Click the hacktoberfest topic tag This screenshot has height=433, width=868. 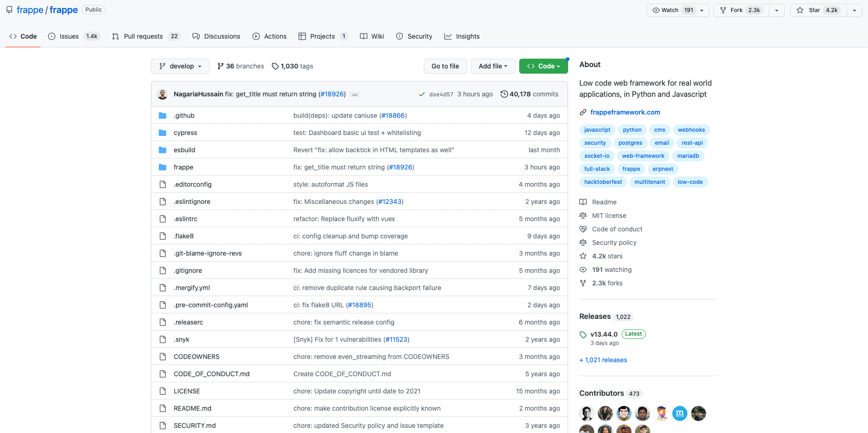tap(603, 182)
